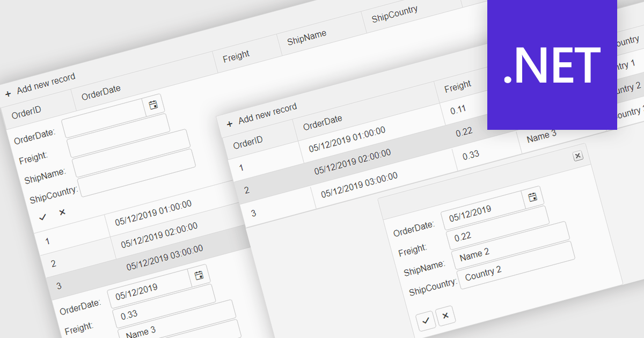Click the purple .NET logo
This screenshot has height=338, width=644.
552,65
